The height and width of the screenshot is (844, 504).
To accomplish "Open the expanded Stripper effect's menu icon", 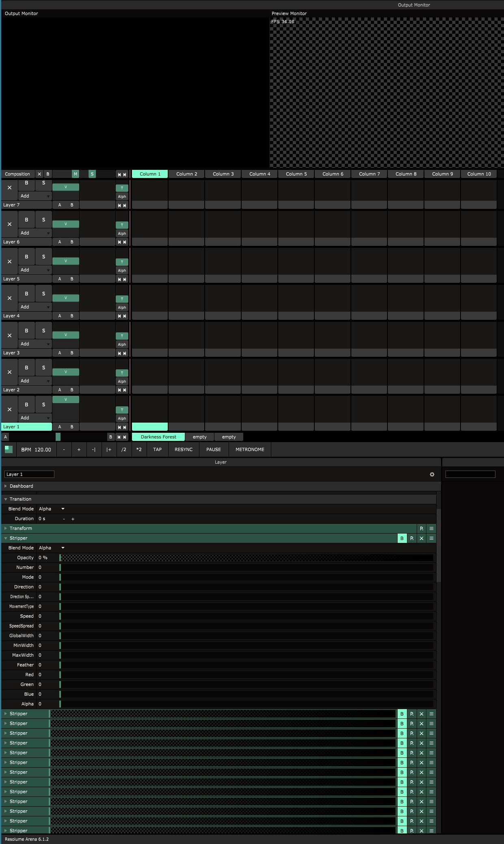I will coord(431,538).
